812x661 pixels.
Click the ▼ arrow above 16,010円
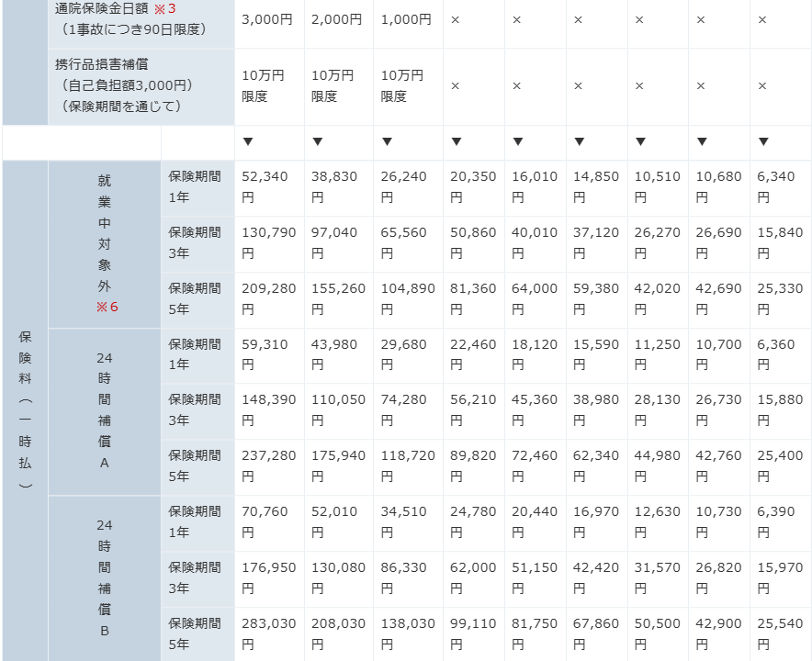click(x=518, y=141)
